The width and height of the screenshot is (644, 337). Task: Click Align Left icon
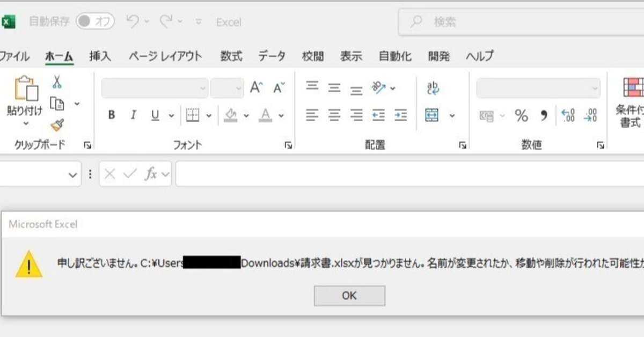pos(312,115)
